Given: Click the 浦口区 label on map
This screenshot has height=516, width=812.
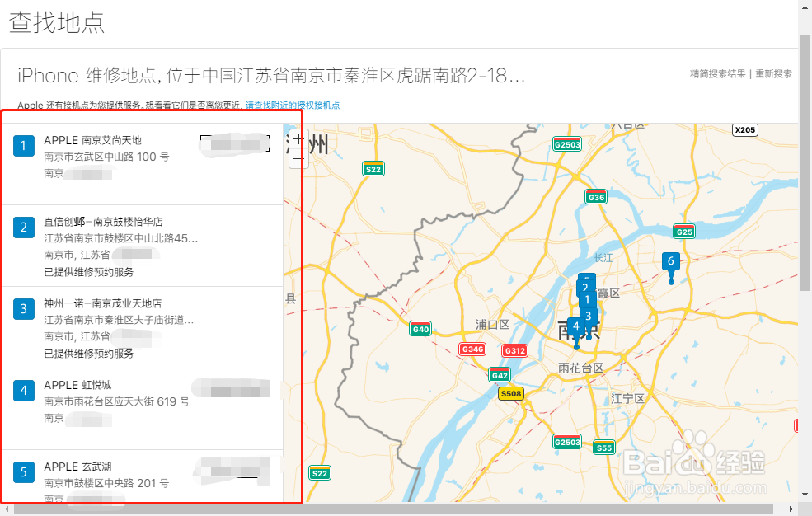Looking at the screenshot, I should [492, 325].
